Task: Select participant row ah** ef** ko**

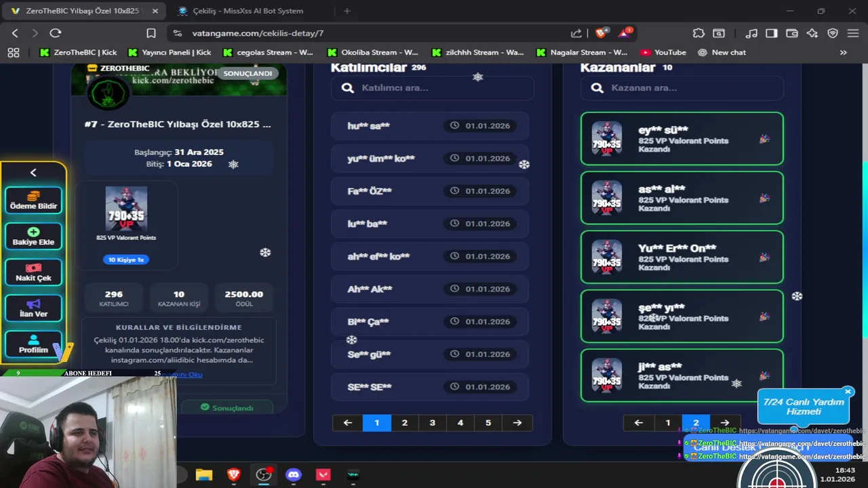Action: click(430, 256)
